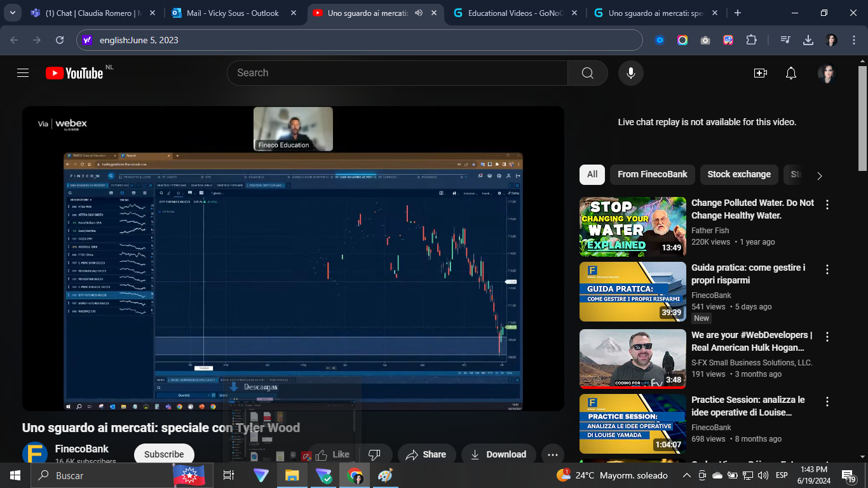The image size is (868, 488).
Task: Open File Explorer from taskbar
Action: (292, 475)
